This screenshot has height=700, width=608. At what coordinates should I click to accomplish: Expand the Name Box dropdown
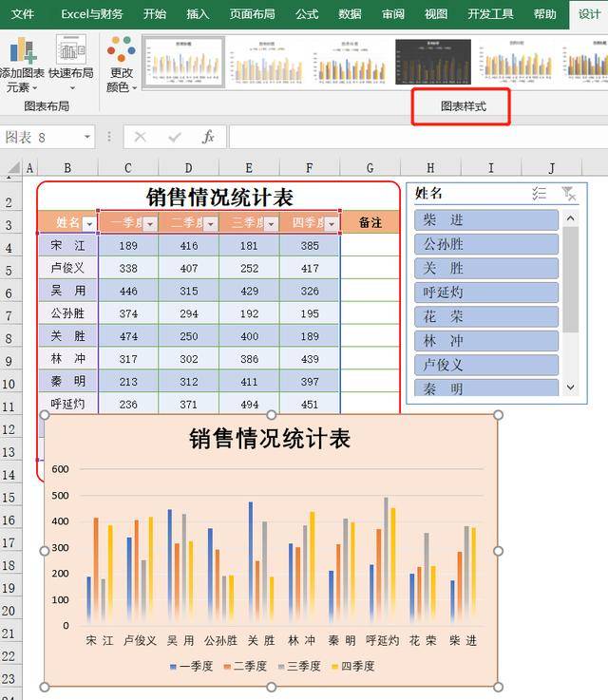[87, 137]
